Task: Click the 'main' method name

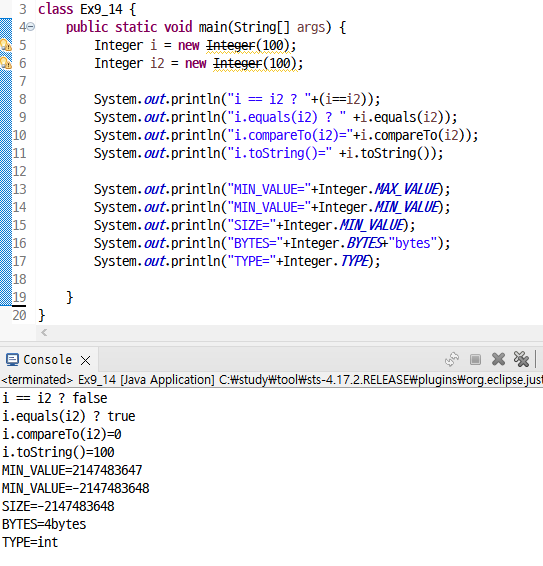Action: pyautogui.click(x=213, y=27)
